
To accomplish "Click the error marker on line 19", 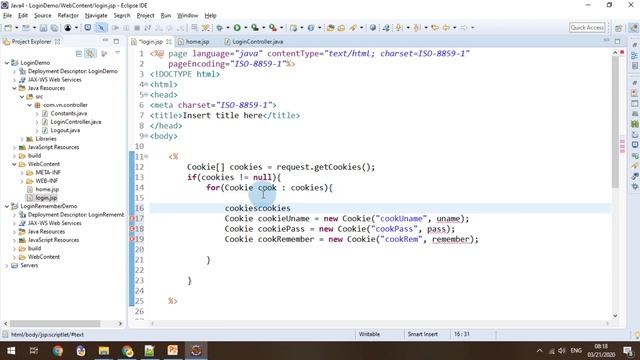I will (x=132, y=239).
